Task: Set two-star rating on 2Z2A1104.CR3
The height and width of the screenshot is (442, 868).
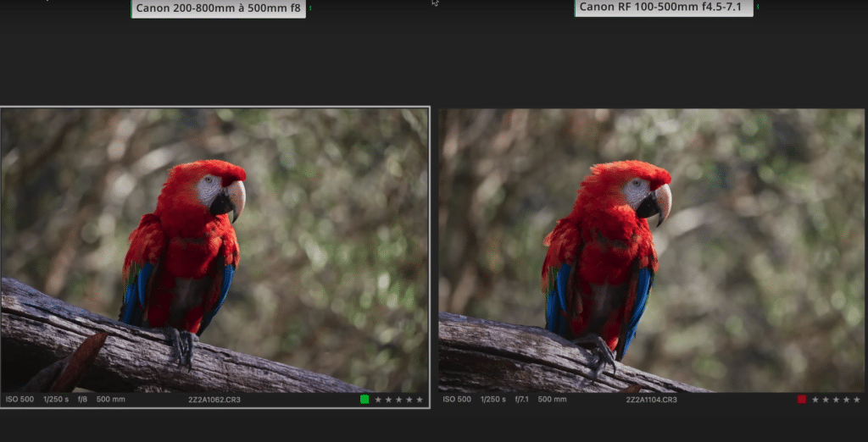Action: (x=826, y=400)
